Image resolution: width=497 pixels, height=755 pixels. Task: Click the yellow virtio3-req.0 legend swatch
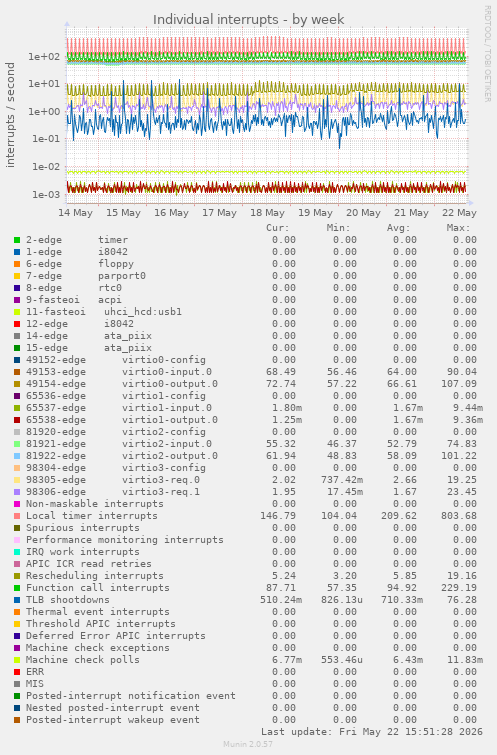(x=17, y=480)
